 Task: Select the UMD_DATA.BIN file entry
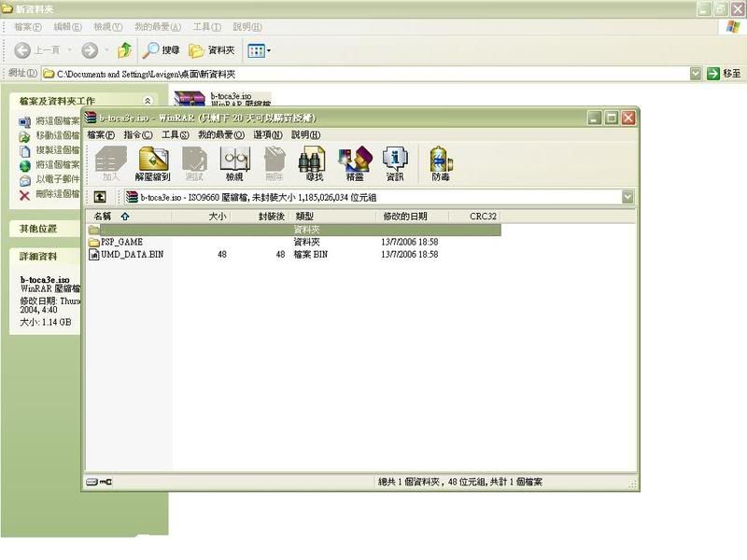click(x=131, y=254)
